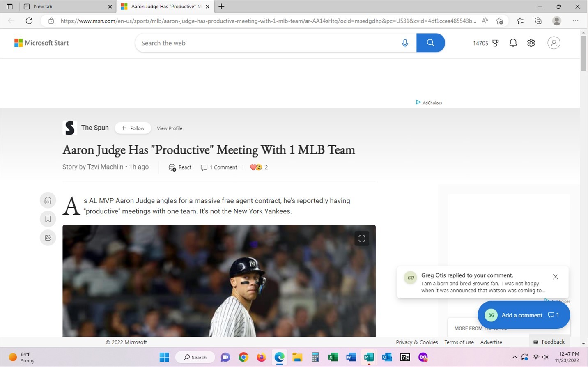Image resolution: width=588 pixels, height=367 pixels.
Task: Close the Aaron Judge article tab
Action: (x=207, y=7)
